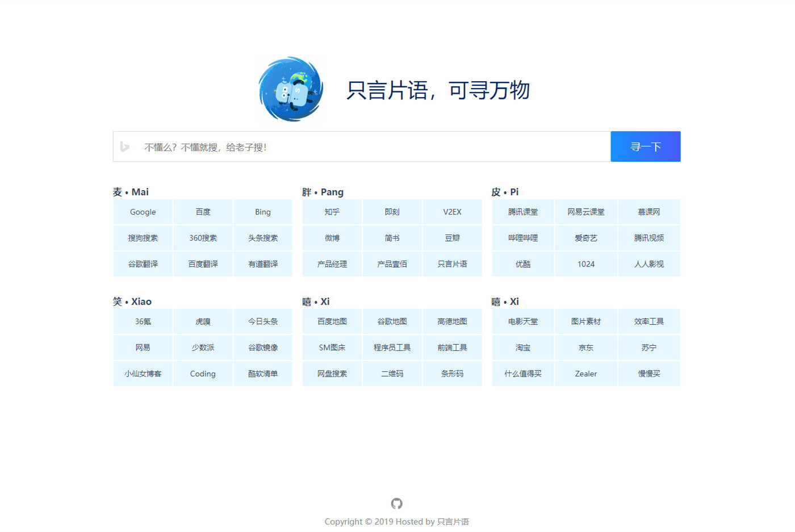The width and height of the screenshot is (795, 532).
Task: Open Coding link
Action: point(203,374)
